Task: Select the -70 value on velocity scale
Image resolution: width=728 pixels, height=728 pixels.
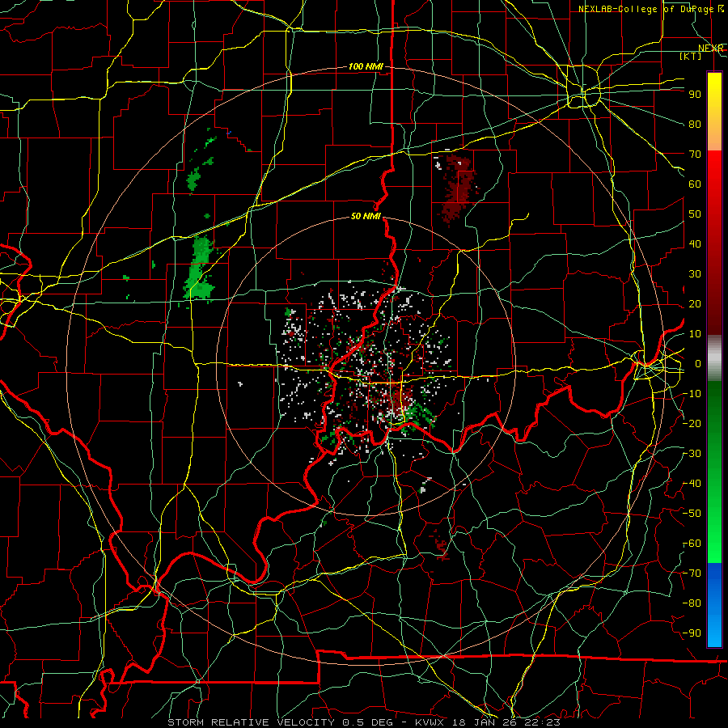Action: [692, 574]
